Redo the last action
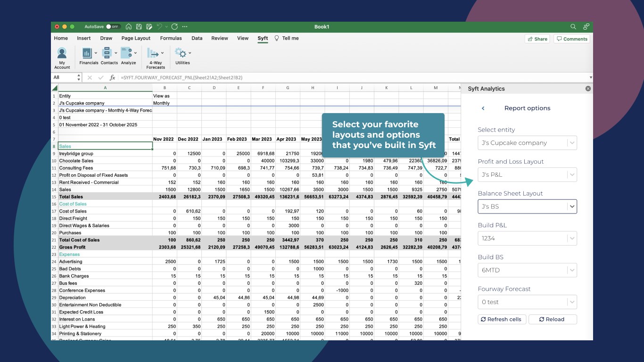Image resolution: width=644 pixels, height=362 pixels. tap(174, 27)
